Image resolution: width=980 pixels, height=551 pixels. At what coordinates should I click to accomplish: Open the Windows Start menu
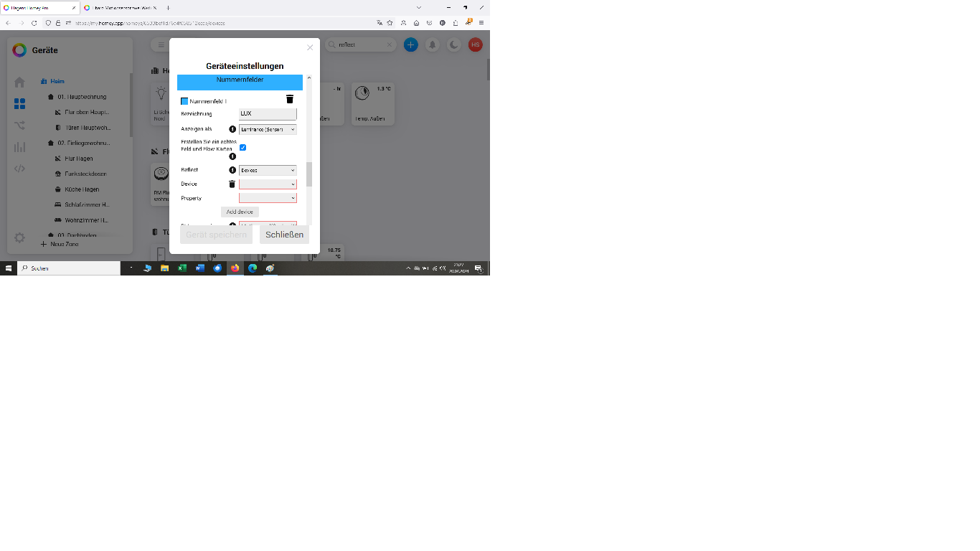[9, 268]
